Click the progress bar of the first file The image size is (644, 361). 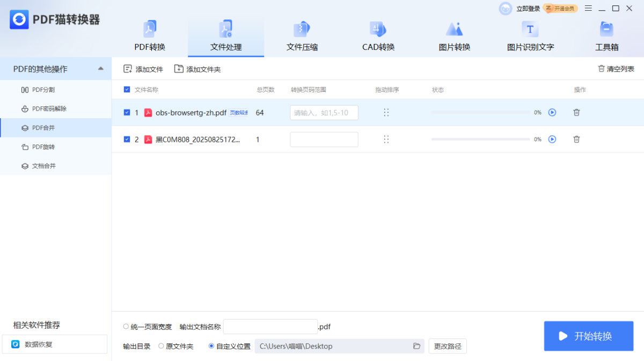tap(480, 112)
